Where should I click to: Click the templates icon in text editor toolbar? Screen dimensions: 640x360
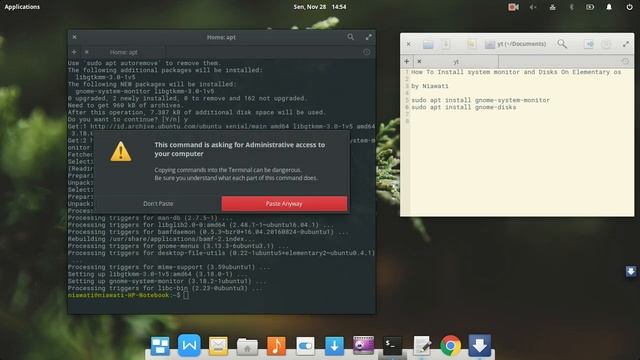click(471, 44)
